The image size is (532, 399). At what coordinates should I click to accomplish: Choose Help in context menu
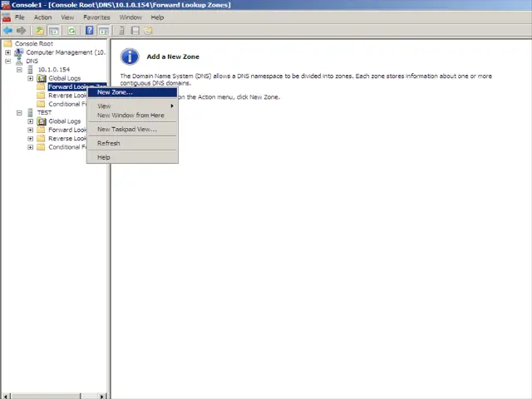coord(132,157)
